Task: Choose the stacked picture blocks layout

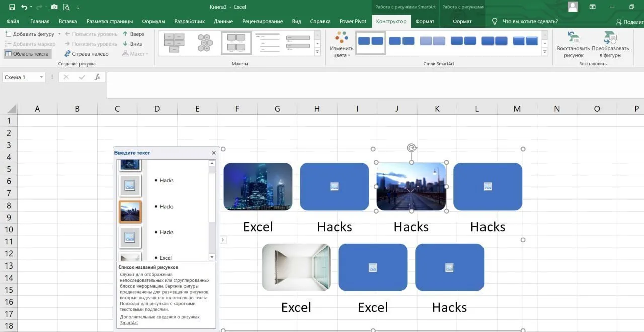Action: pyautogui.click(x=174, y=43)
